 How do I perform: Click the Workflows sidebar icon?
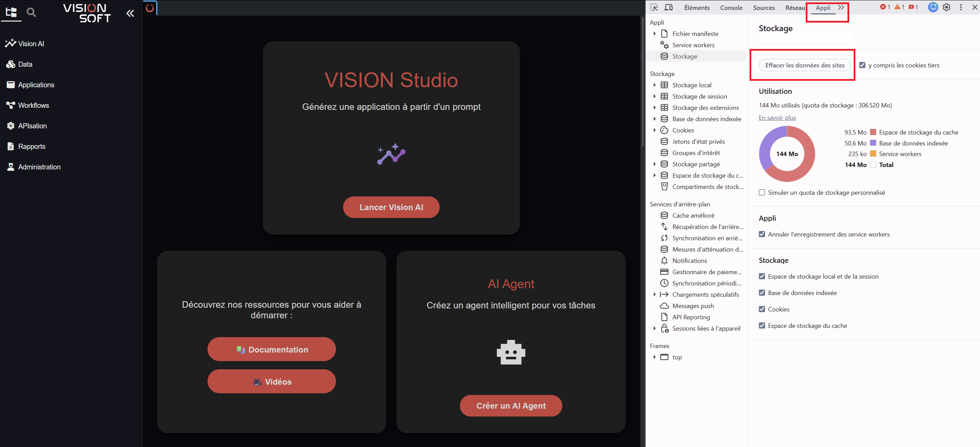[x=11, y=105]
